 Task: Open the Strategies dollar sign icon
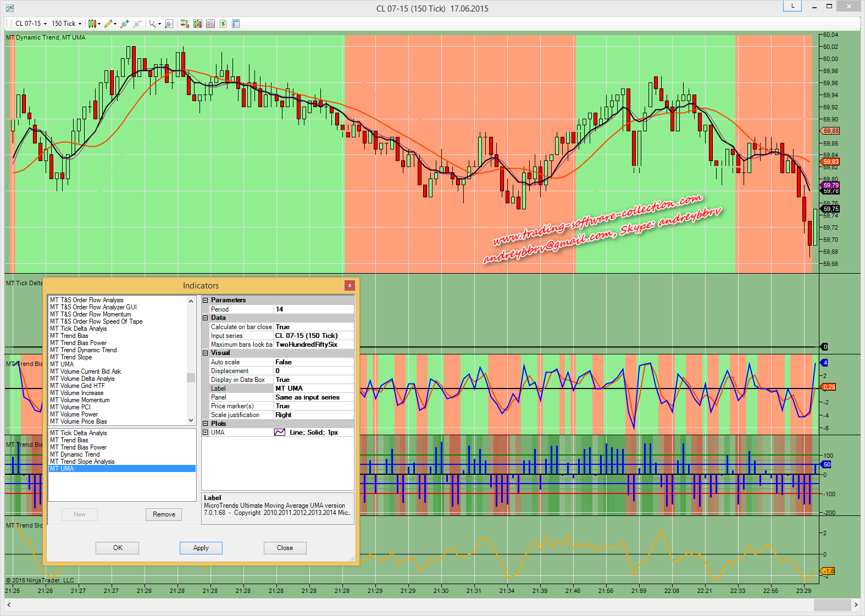pos(223,24)
